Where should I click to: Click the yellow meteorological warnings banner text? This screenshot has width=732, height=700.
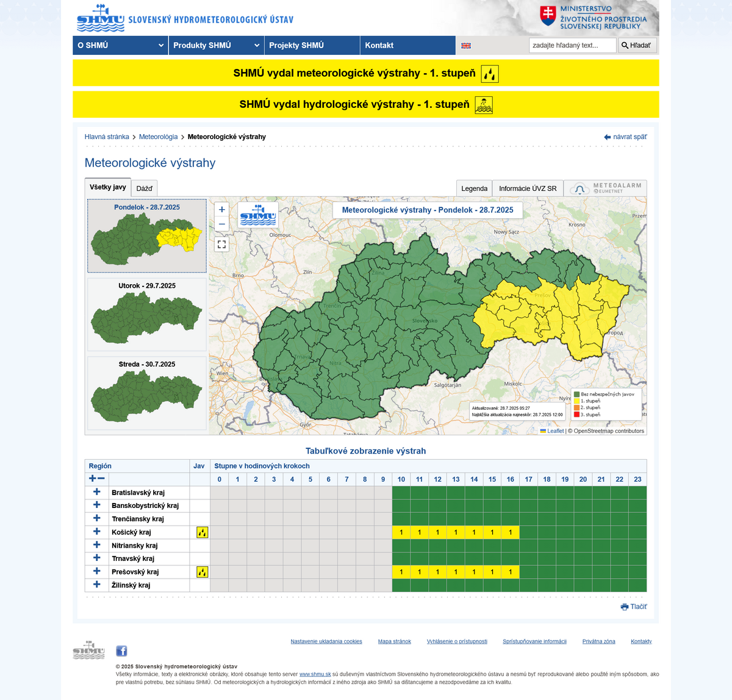(354, 73)
